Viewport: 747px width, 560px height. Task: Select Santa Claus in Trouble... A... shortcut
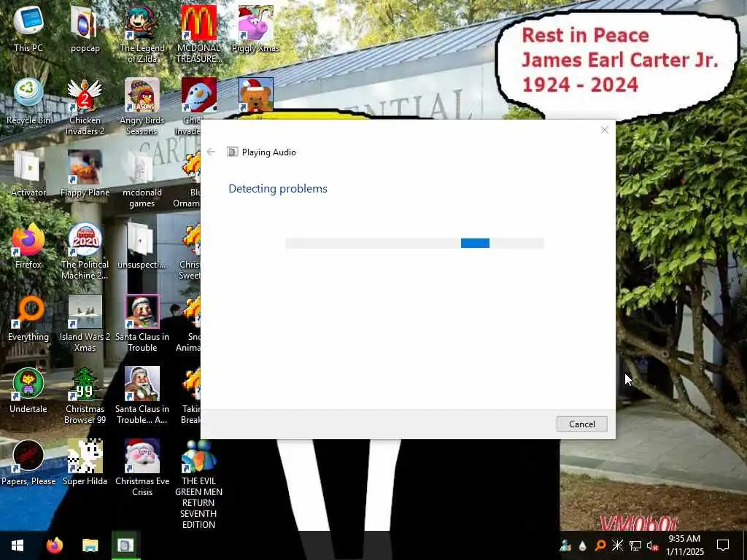[142, 396]
